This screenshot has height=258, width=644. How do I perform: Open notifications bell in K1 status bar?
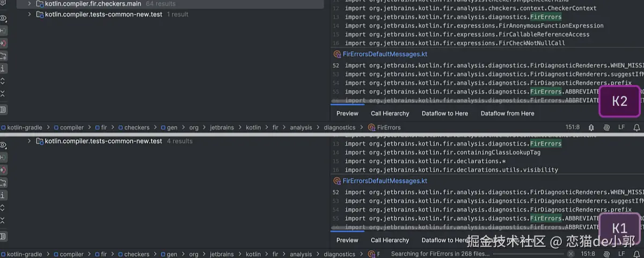pyautogui.click(x=636, y=254)
